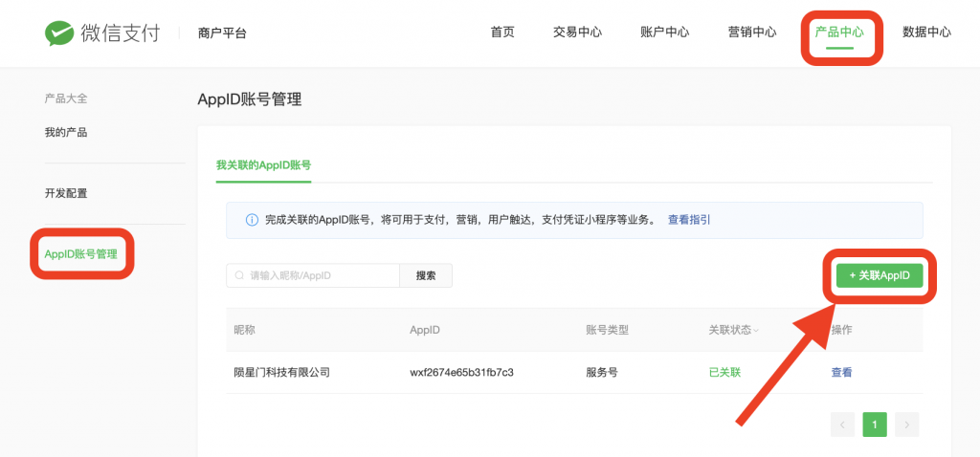Viewport: 980px width, 457px height.
Task: Open AppID账号管理 in the sidebar
Action: [80, 254]
